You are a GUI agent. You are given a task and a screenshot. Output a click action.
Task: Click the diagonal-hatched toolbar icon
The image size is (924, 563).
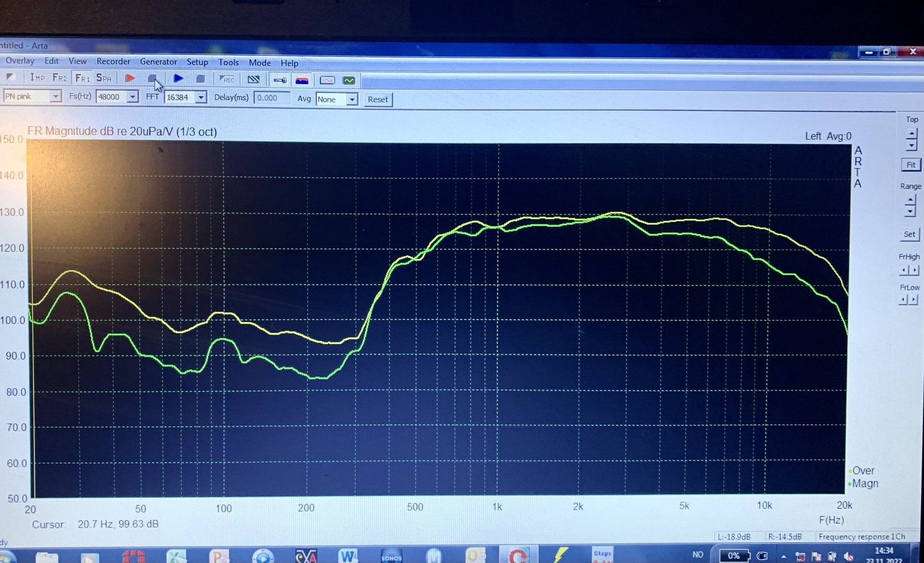click(x=253, y=80)
